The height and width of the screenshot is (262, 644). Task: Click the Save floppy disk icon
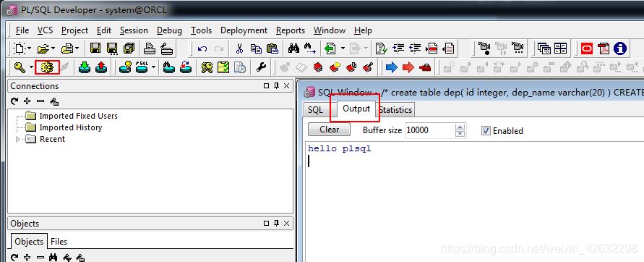coord(95,48)
